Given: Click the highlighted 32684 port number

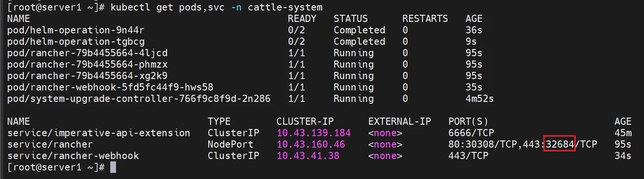Looking at the screenshot, I should (x=560, y=144).
